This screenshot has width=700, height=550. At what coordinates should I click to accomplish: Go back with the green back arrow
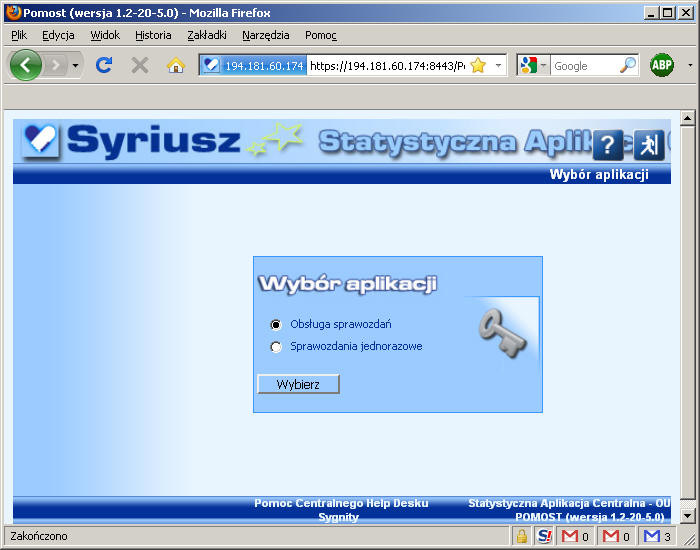click(x=25, y=66)
